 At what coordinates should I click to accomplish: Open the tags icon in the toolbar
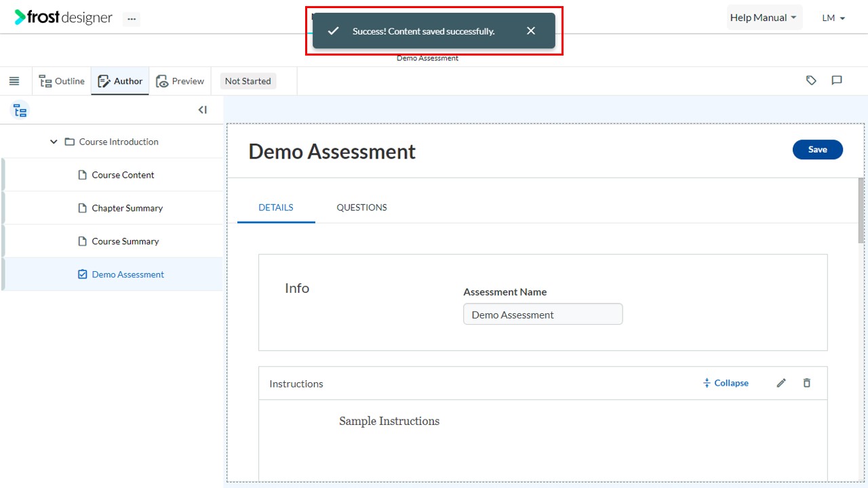(x=811, y=80)
